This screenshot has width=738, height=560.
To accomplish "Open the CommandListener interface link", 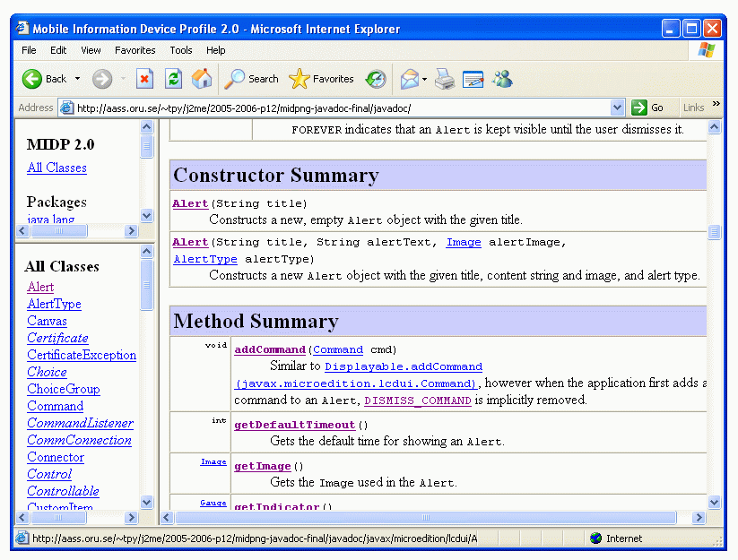I will pos(80,423).
